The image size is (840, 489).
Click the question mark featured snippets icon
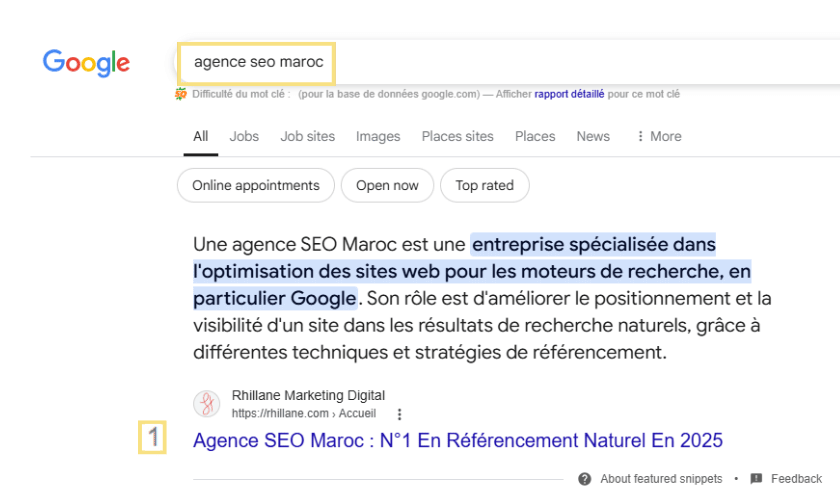[584, 479]
